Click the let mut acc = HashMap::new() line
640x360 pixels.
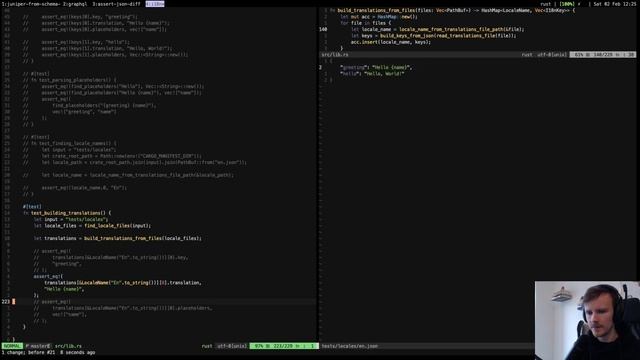(x=379, y=17)
